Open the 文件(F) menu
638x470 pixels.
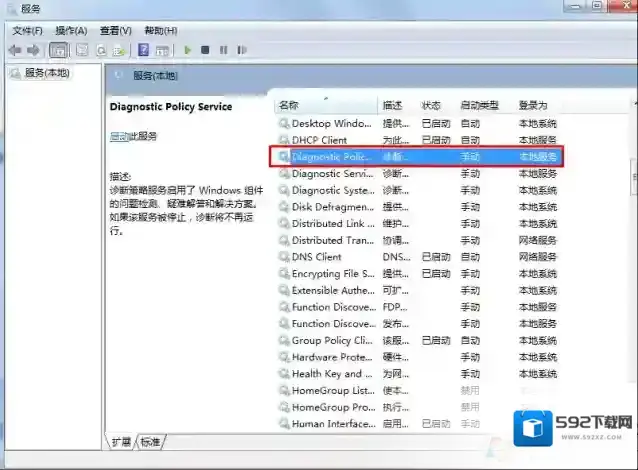pyautogui.click(x=27, y=31)
